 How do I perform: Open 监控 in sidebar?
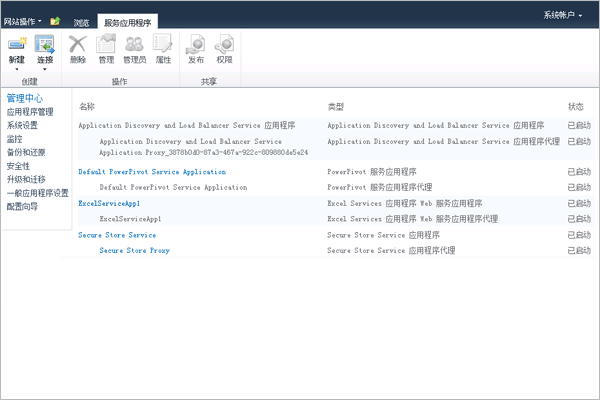(15, 139)
